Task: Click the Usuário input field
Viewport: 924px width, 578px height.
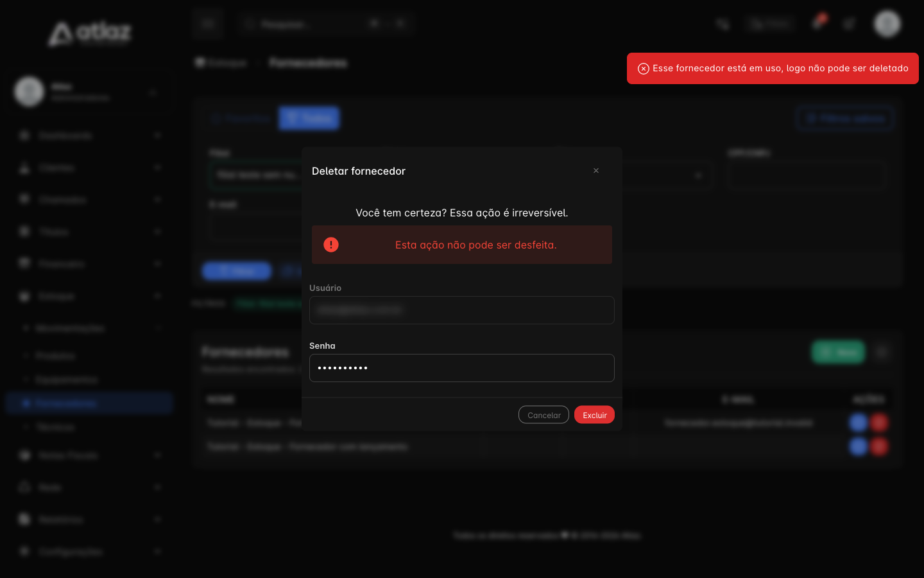Action: [x=462, y=310]
